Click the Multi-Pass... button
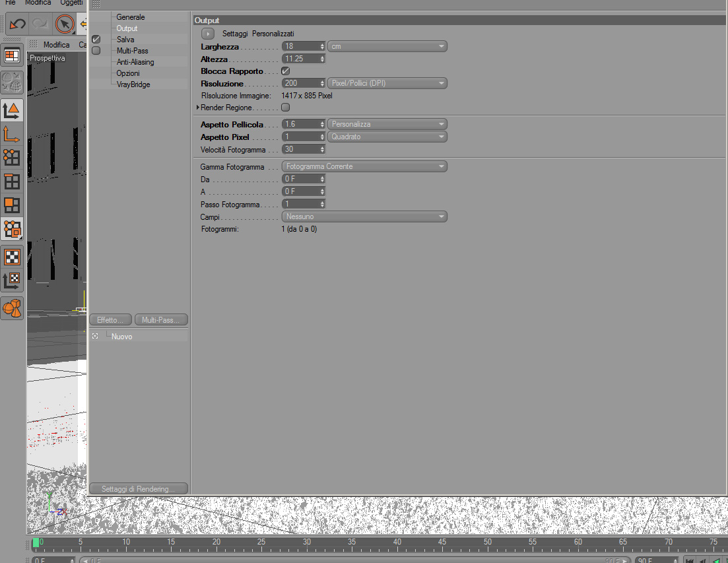 point(160,320)
